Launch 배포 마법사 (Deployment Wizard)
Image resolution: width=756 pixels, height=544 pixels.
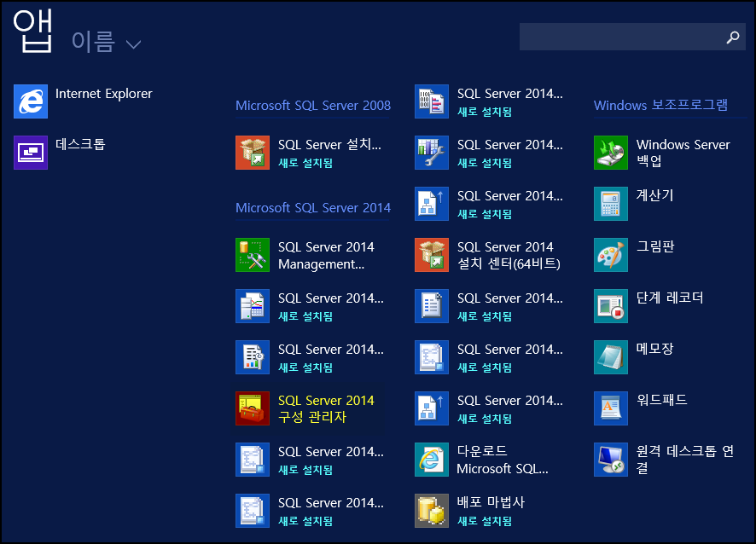coord(469,511)
